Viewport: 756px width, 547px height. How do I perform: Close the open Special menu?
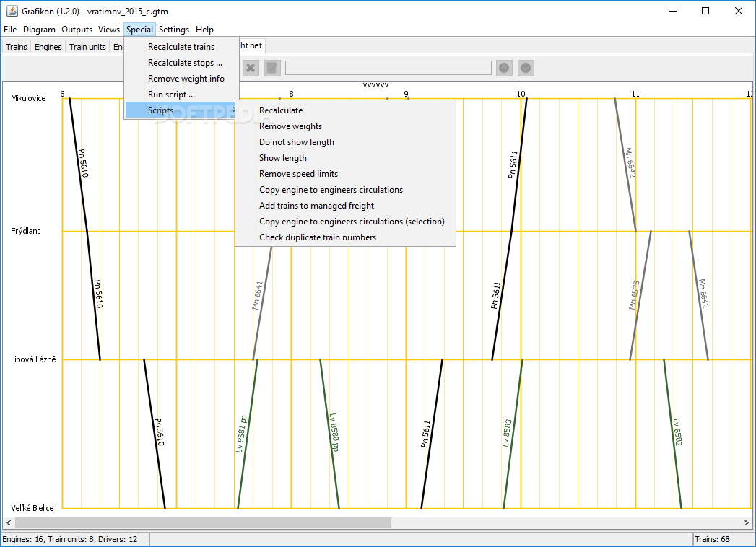tap(139, 30)
